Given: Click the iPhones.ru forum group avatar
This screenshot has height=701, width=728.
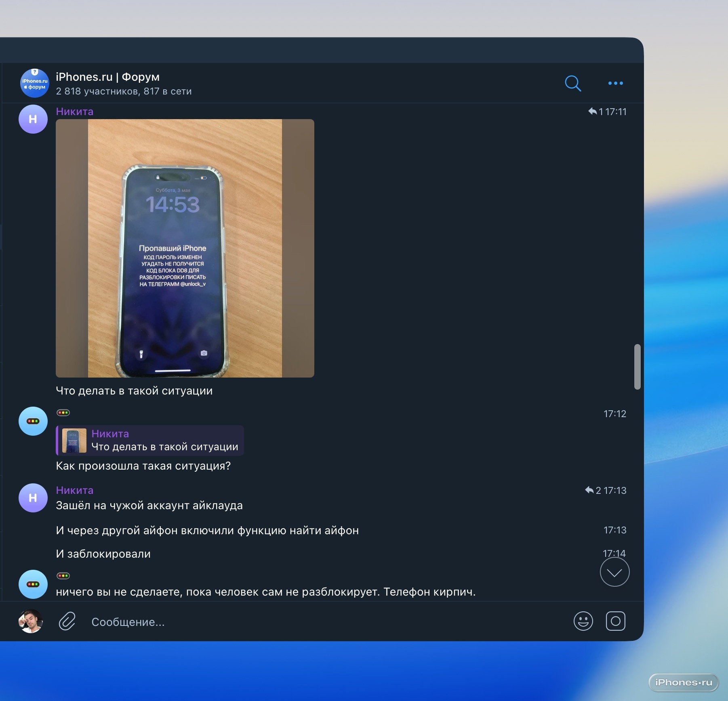Looking at the screenshot, I should [x=34, y=83].
